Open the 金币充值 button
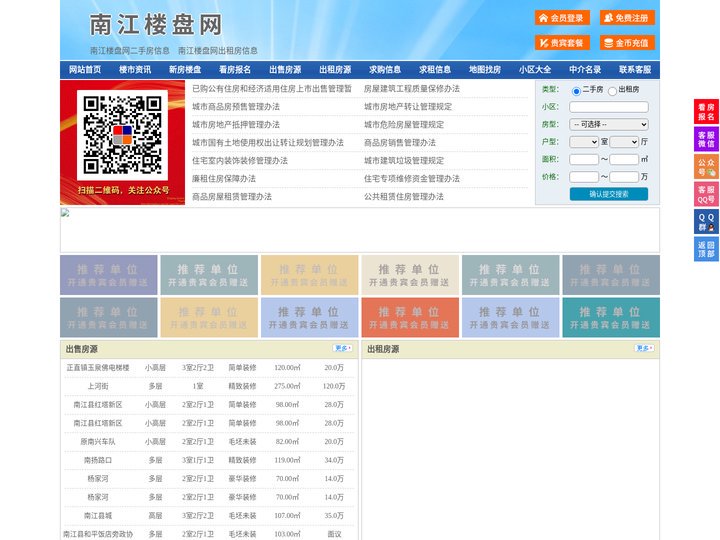 click(627, 43)
